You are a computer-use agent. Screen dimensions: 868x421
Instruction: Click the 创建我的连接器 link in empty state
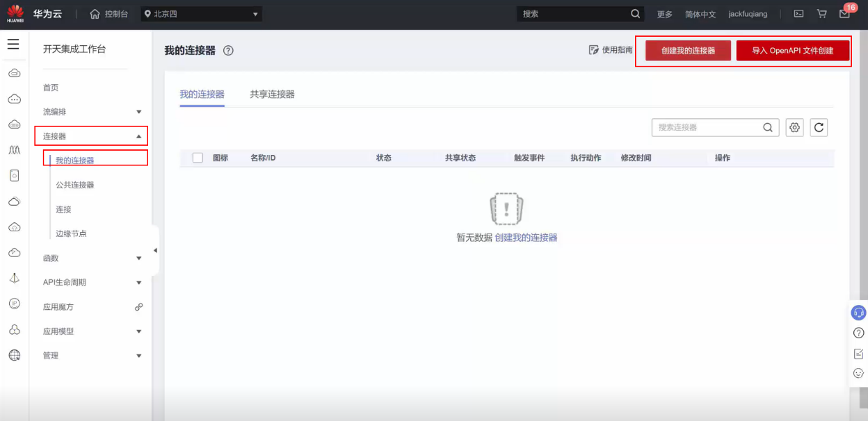526,237
